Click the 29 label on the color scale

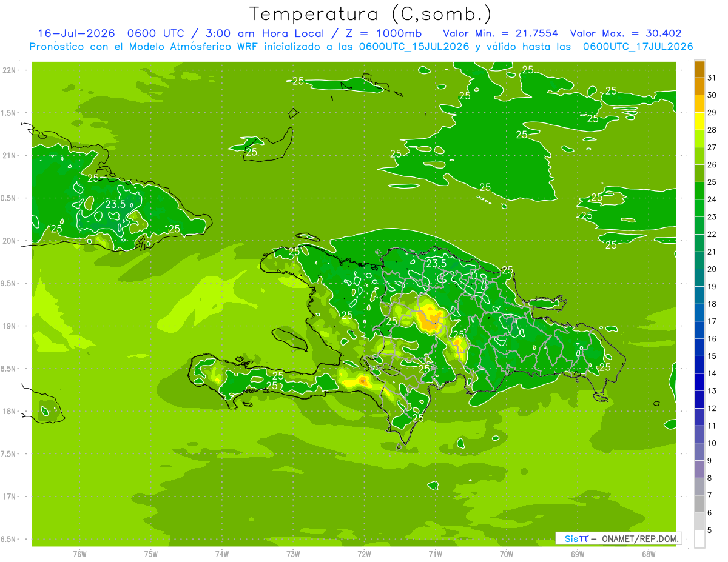(712, 112)
